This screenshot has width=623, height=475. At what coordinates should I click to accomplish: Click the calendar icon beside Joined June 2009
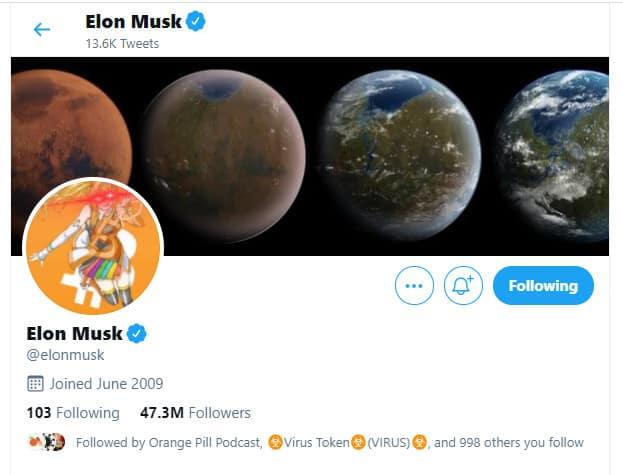35,383
